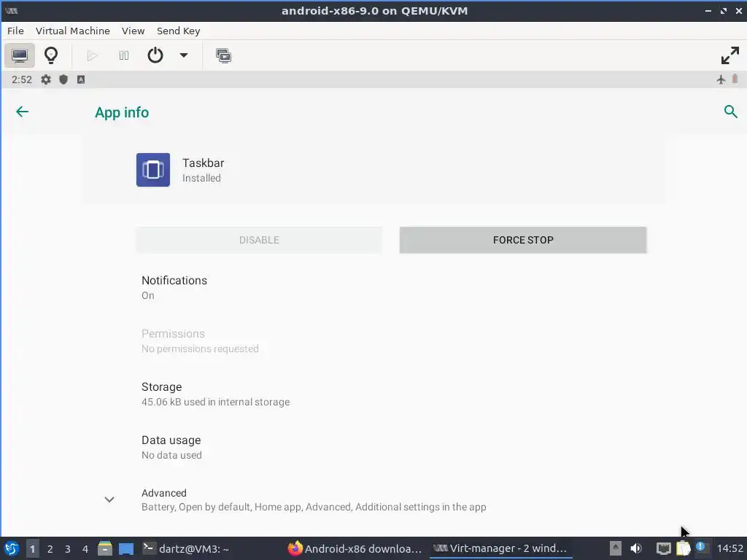
Task: Open the File menu
Action: click(15, 31)
